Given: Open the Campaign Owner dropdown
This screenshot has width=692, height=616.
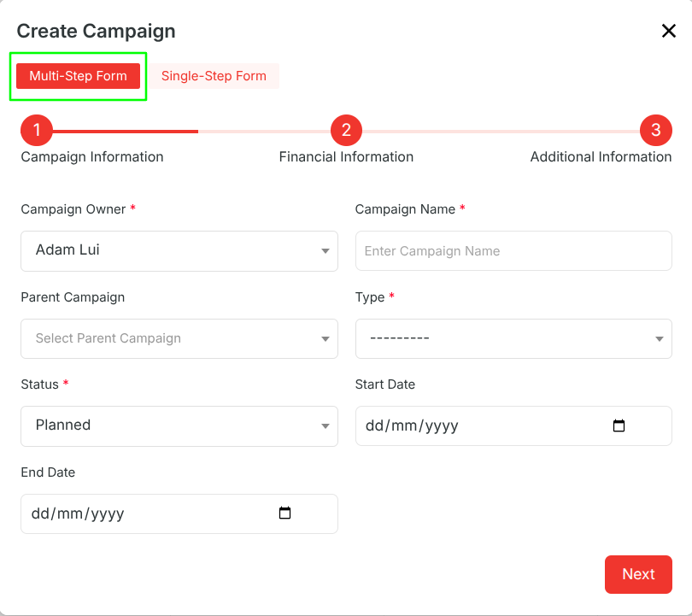Looking at the screenshot, I should pyautogui.click(x=179, y=250).
